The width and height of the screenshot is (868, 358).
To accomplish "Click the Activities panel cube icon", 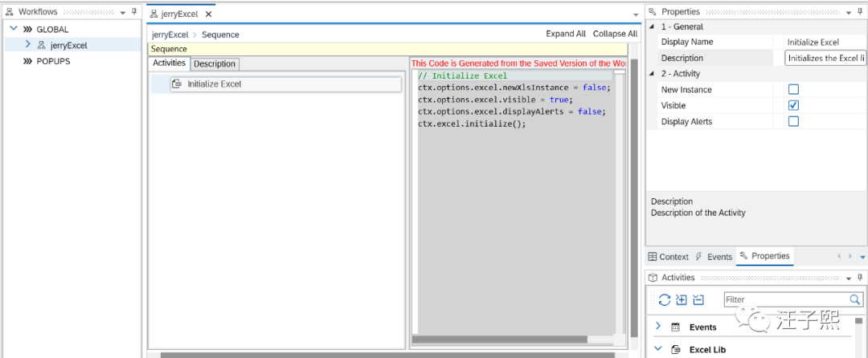I will point(653,278).
